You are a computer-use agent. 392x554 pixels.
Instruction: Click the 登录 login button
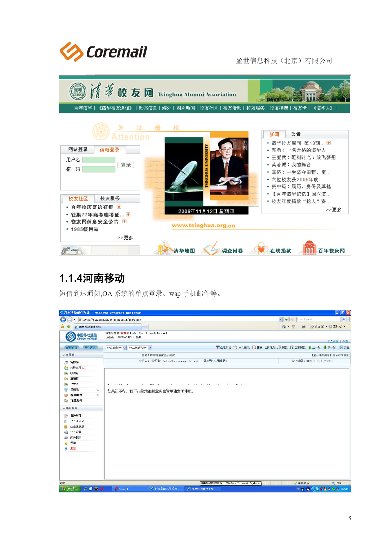click(x=126, y=165)
